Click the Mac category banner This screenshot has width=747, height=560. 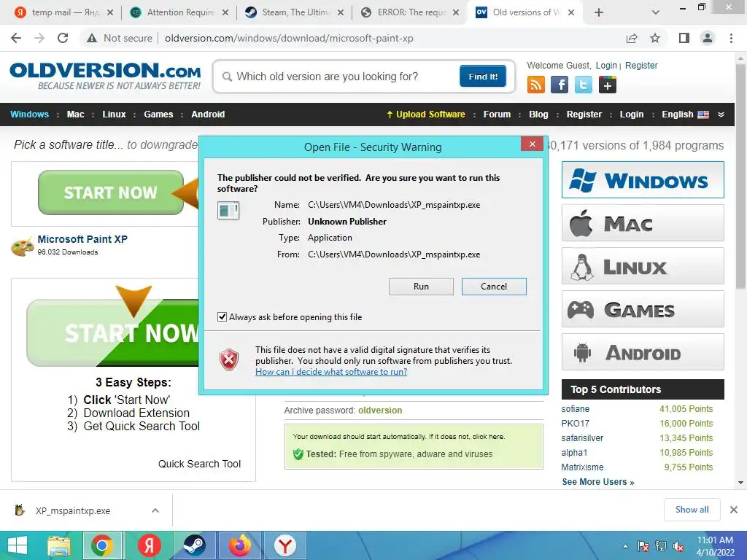tap(643, 223)
